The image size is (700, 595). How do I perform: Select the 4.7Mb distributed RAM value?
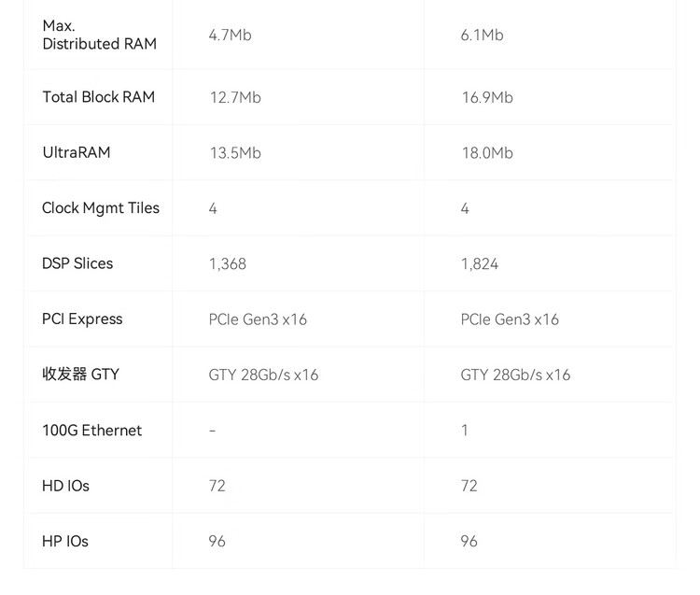pyautogui.click(x=230, y=35)
